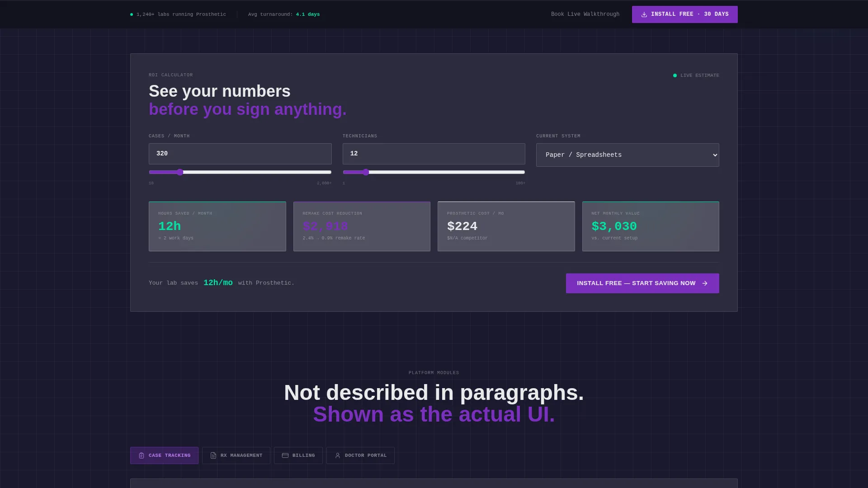Click the clipboard icon on the Case Tracking tab

point(142,455)
